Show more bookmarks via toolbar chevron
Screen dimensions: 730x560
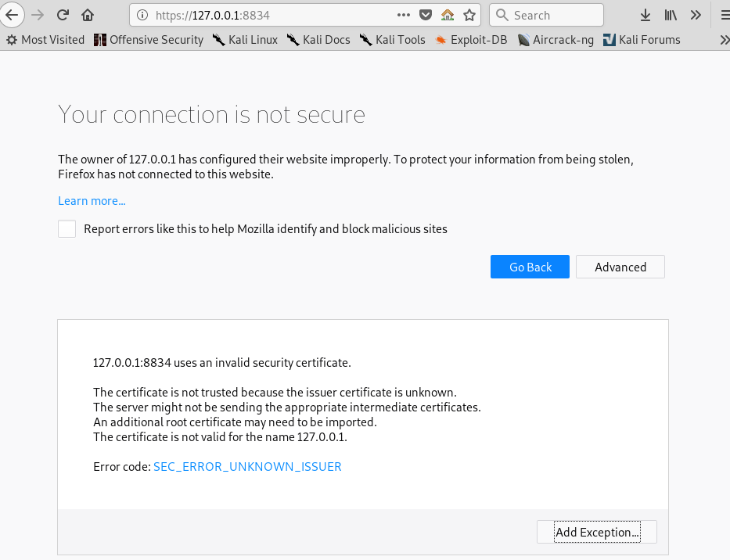(724, 40)
